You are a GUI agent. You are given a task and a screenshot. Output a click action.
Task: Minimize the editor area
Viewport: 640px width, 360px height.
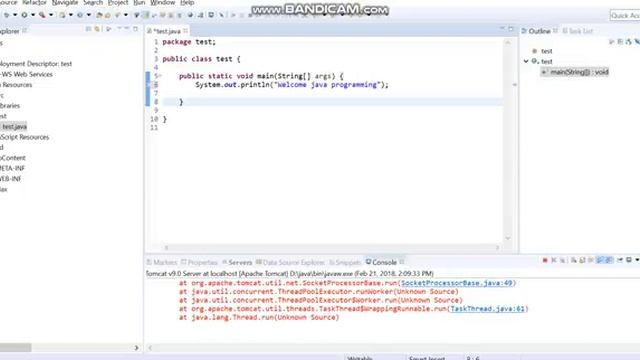(502, 29)
